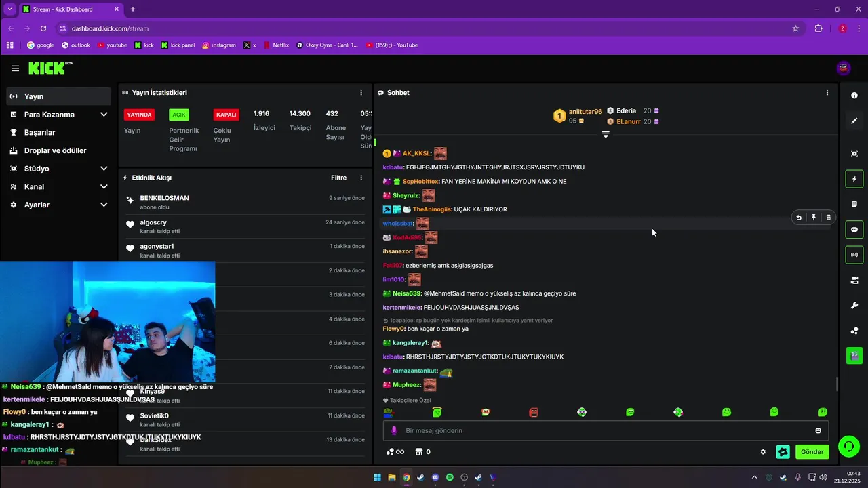The width and height of the screenshot is (868, 488).
Task: Toggle the broadcast stats panel button
Action: [854, 255]
